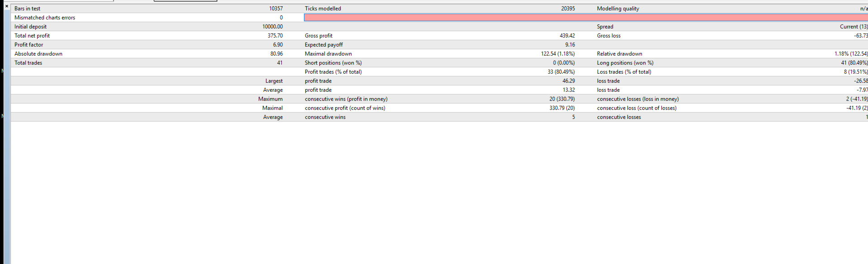
Task: Select the 'Initial deposit' label
Action: (x=30, y=27)
